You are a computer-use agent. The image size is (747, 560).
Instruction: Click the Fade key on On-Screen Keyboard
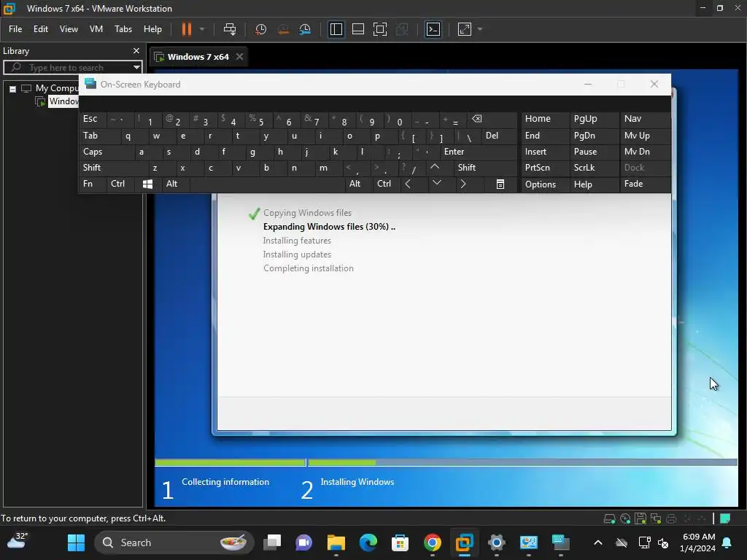(645, 184)
